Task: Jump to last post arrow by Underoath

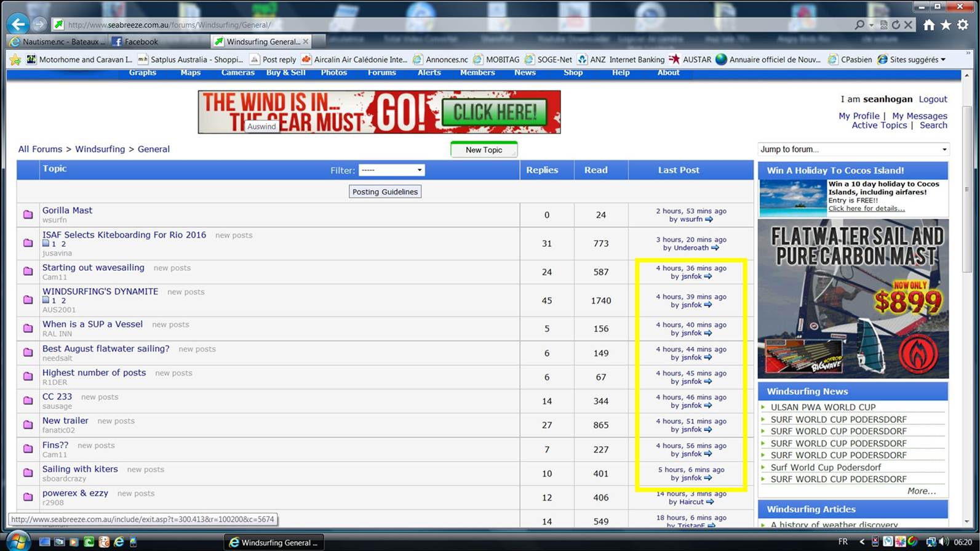Action: click(715, 248)
